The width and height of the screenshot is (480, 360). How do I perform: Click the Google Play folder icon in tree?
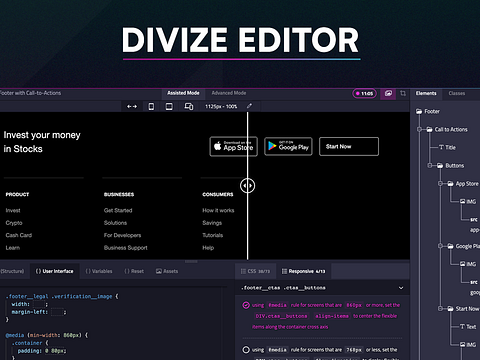coord(450,246)
